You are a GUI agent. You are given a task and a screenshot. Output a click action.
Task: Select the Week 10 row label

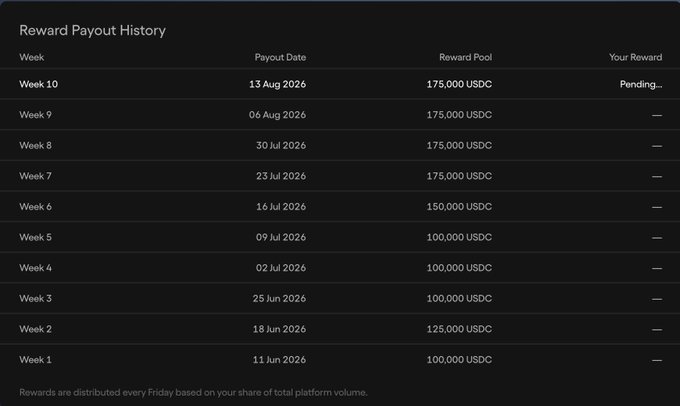(38, 84)
